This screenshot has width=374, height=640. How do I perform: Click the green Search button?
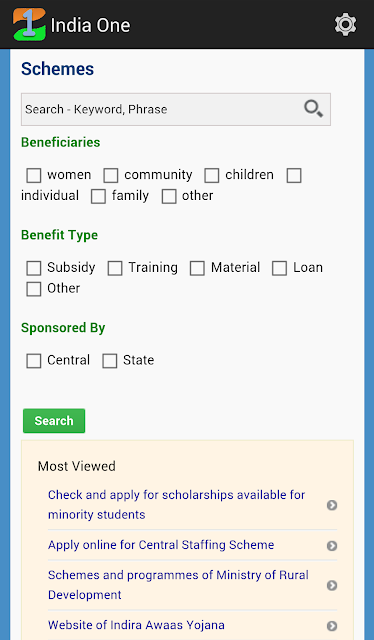[x=54, y=420]
